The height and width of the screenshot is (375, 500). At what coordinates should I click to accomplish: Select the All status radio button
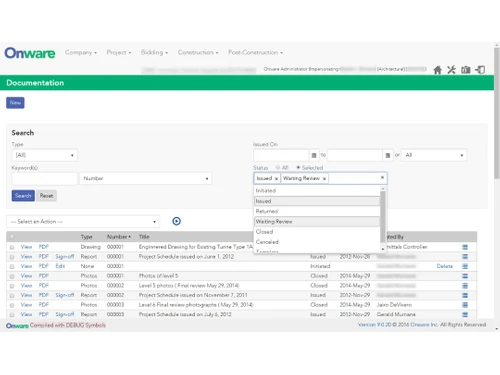pos(278,167)
